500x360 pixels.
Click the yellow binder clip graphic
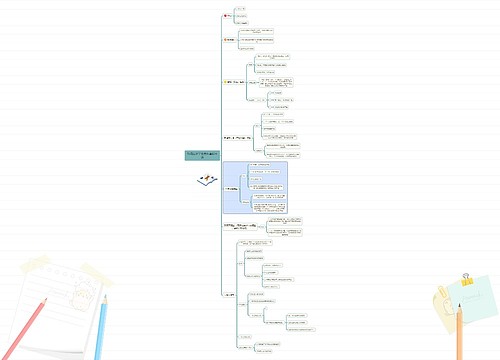point(467,280)
